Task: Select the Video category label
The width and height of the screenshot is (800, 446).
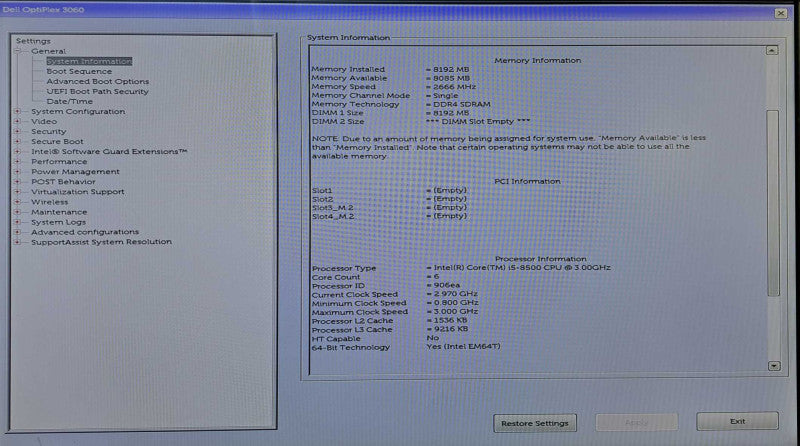Action: point(44,121)
